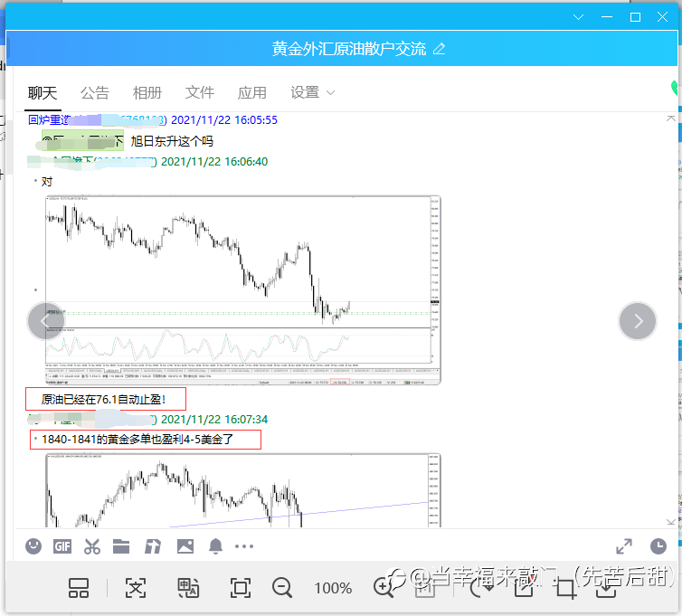Click the chat scrollbar down arrow
Image resolution: width=682 pixels, height=616 pixels.
(x=670, y=522)
